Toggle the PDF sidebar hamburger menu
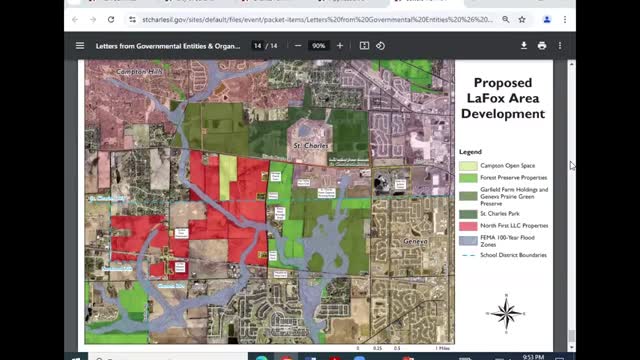Image resolution: width=640 pixels, height=360 pixels. (80, 46)
